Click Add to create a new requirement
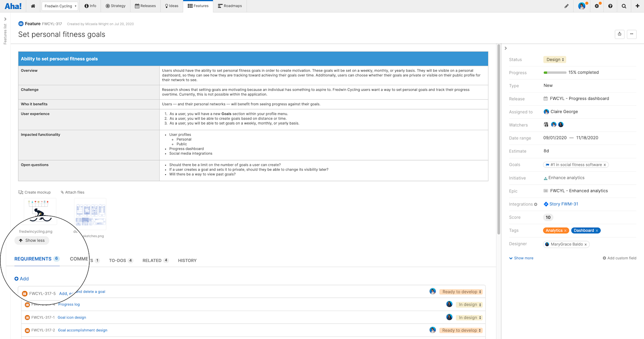644x339 pixels. click(x=22, y=279)
